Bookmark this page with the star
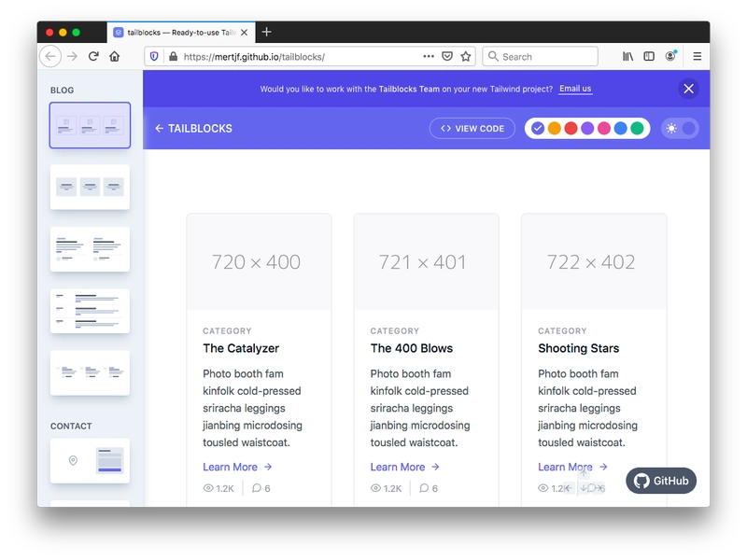The width and height of the screenshot is (747, 560). click(465, 56)
